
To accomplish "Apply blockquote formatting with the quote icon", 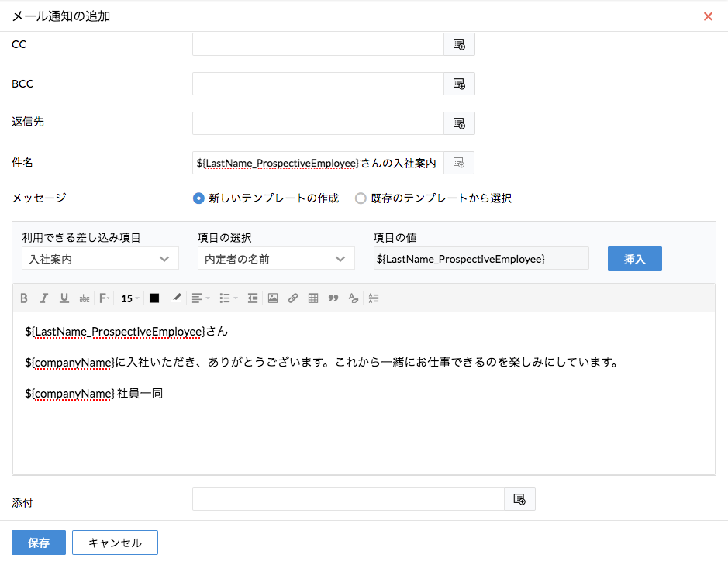I will 333,298.
